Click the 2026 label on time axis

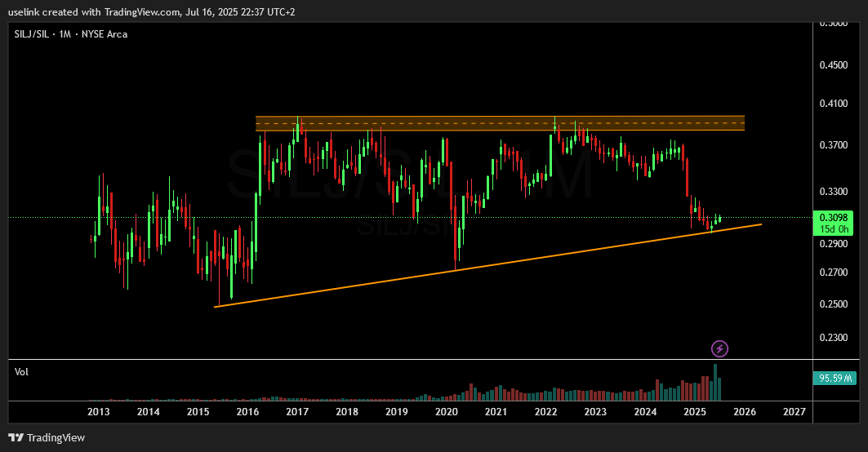pos(745,411)
